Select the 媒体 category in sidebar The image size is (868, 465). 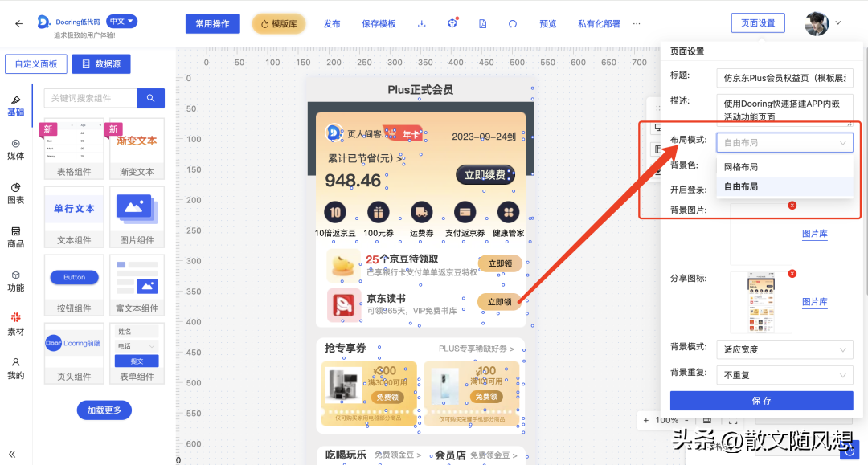pyautogui.click(x=15, y=149)
